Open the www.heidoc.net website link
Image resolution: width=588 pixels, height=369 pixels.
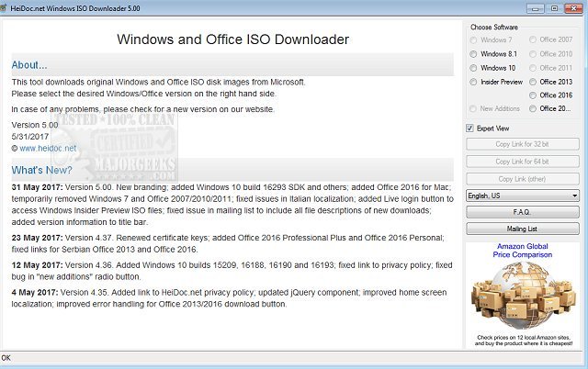pos(48,149)
